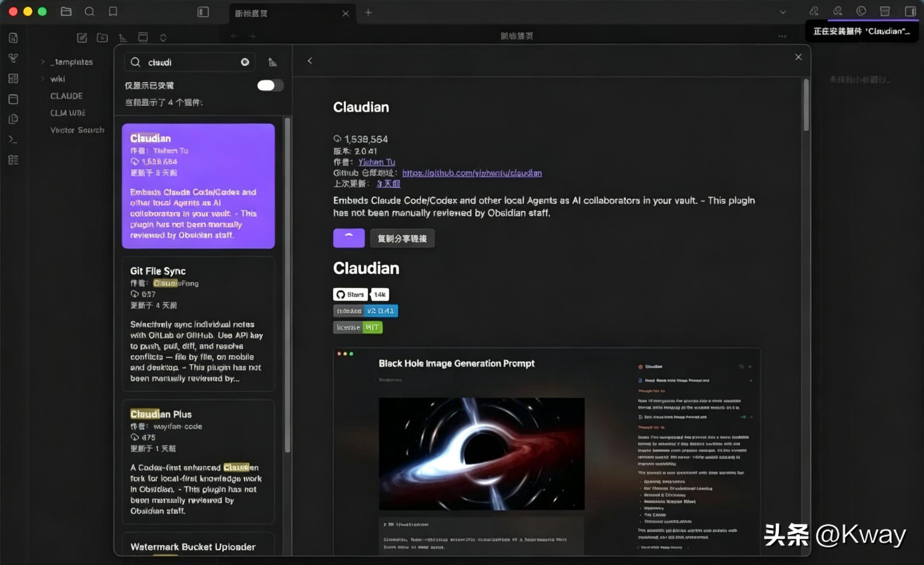
Task: Expand the wiki folder
Action: (x=43, y=79)
